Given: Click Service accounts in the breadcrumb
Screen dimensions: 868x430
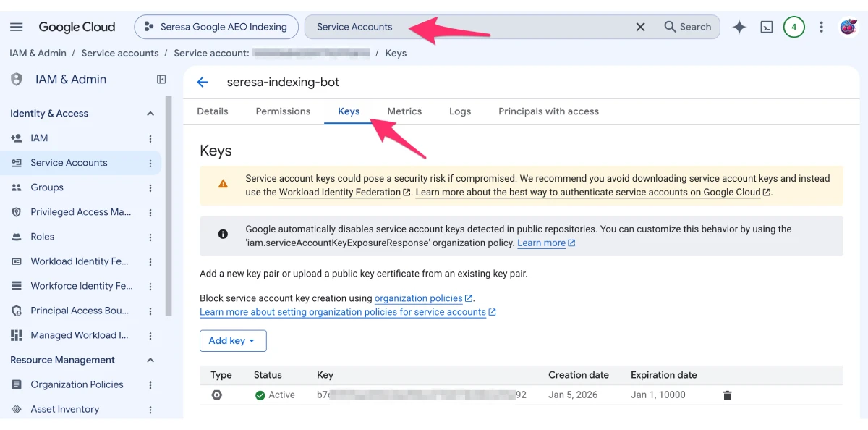Looking at the screenshot, I should point(120,53).
